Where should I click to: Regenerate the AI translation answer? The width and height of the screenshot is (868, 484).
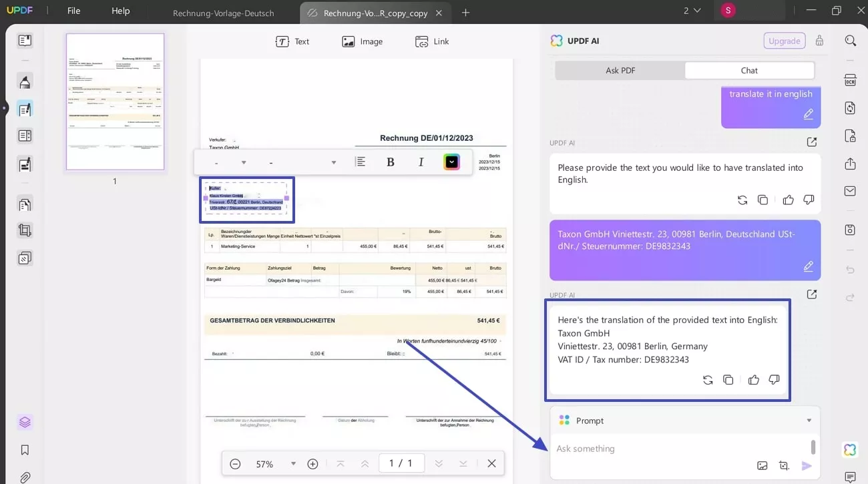707,379
